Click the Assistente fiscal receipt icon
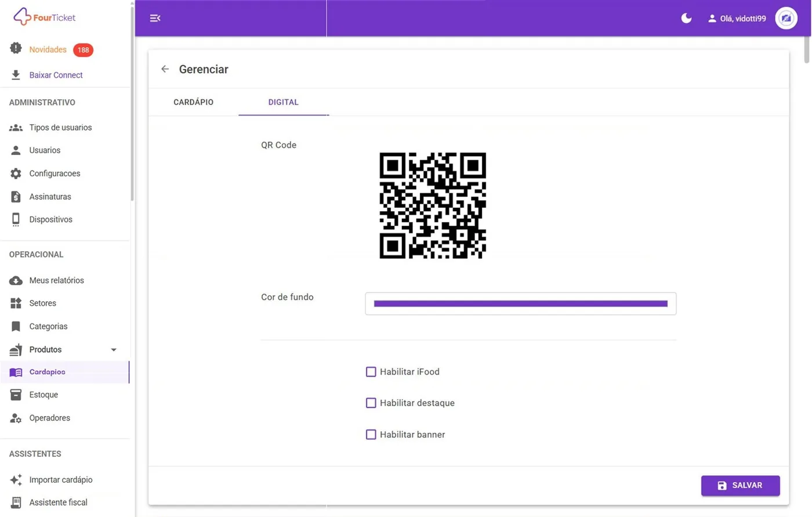This screenshot has height=517, width=812. [x=16, y=502]
